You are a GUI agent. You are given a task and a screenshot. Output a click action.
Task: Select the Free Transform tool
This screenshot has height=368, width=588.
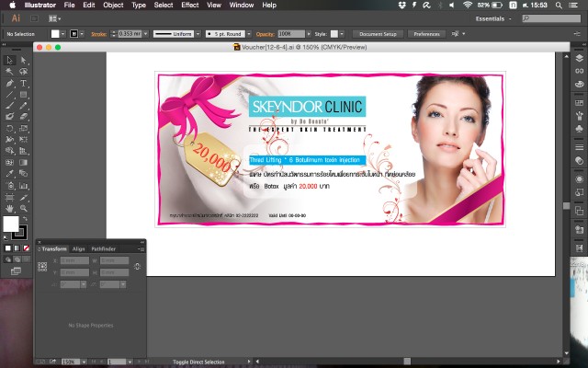(x=24, y=140)
